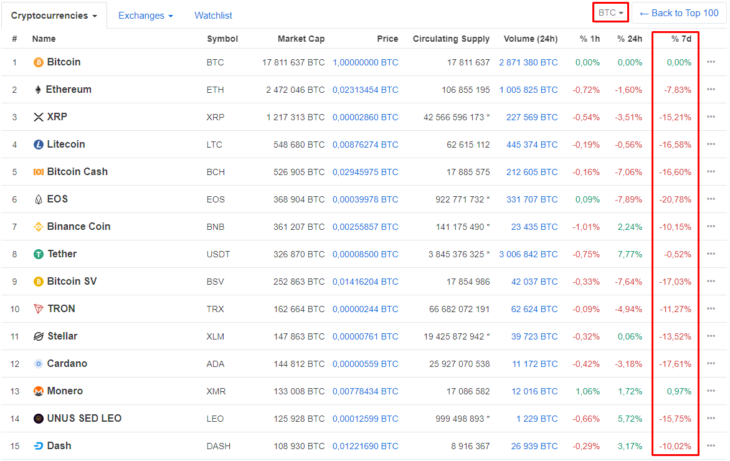Select XRP market cap 1 217 313 BTC
The width and height of the screenshot is (730, 461).
(295, 117)
